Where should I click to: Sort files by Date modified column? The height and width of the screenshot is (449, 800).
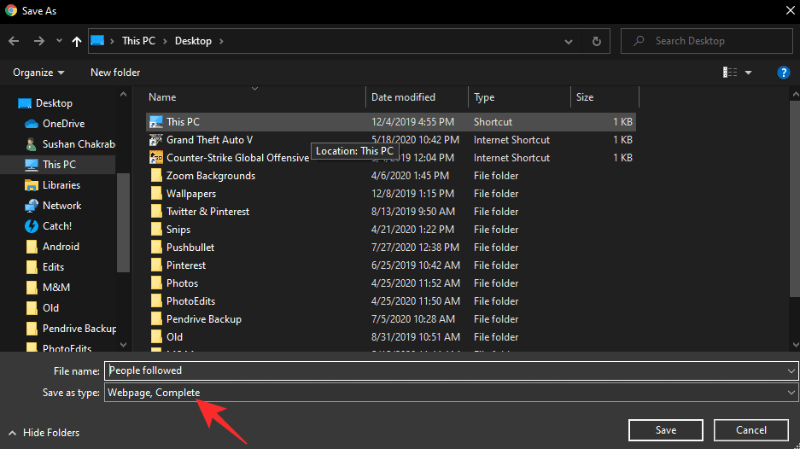click(402, 97)
